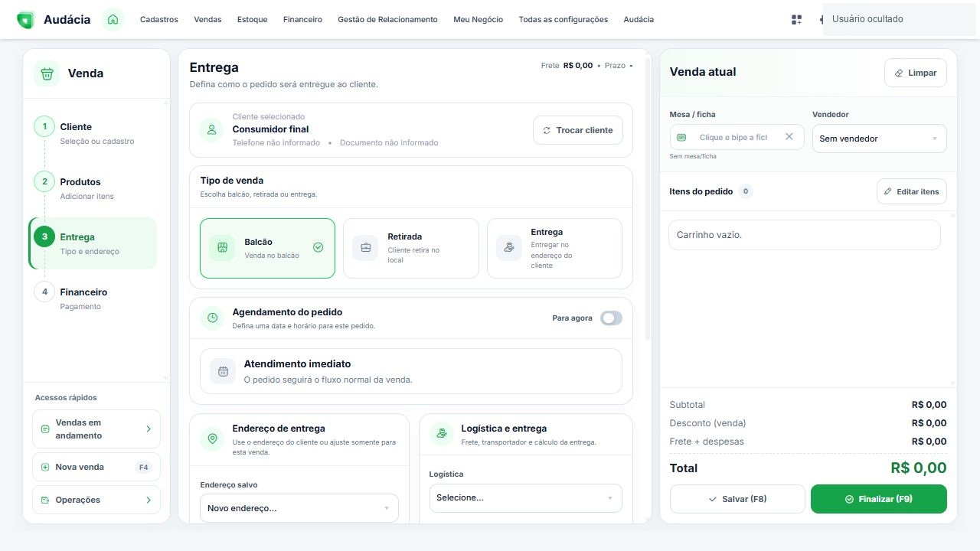Open the apps grid icon in header

pyautogui.click(x=796, y=20)
